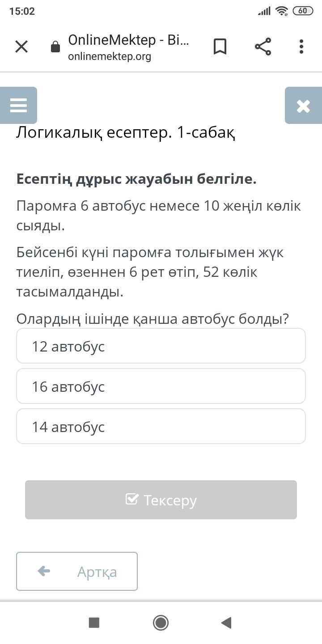Open the hamburger menu sidebar
Screen dimensions: 322x644
[18, 106]
